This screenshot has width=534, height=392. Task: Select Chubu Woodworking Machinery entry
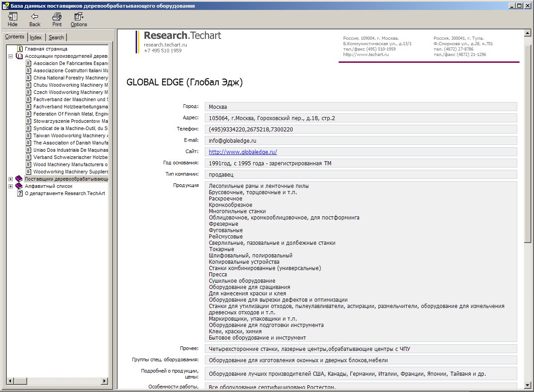(71, 85)
